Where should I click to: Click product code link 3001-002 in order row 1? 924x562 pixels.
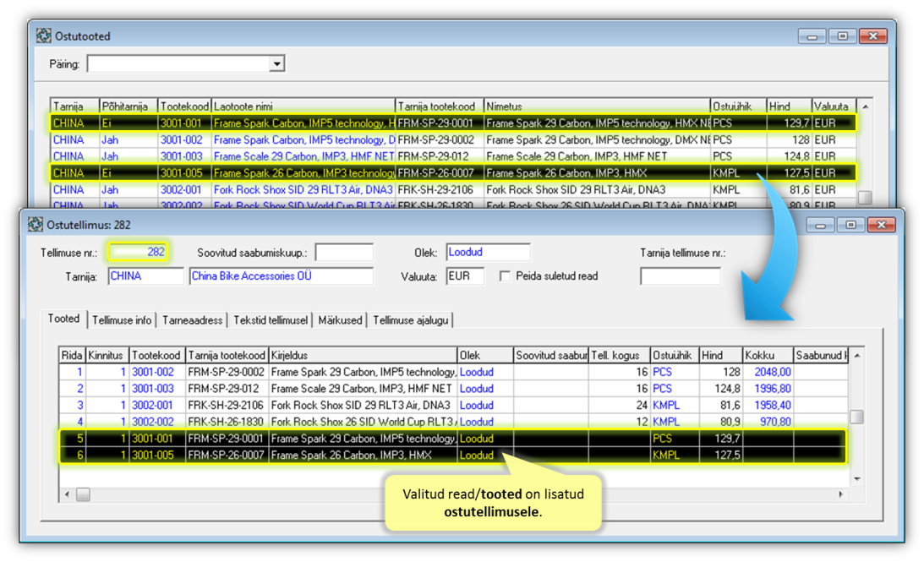click(x=155, y=372)
